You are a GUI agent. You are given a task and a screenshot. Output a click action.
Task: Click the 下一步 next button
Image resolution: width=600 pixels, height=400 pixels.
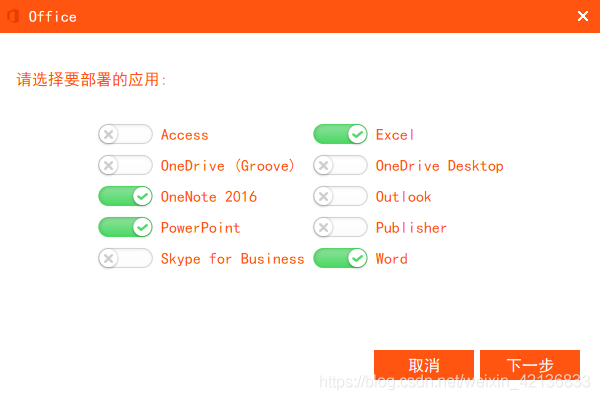pyautogui.click(x=530, y=365)
